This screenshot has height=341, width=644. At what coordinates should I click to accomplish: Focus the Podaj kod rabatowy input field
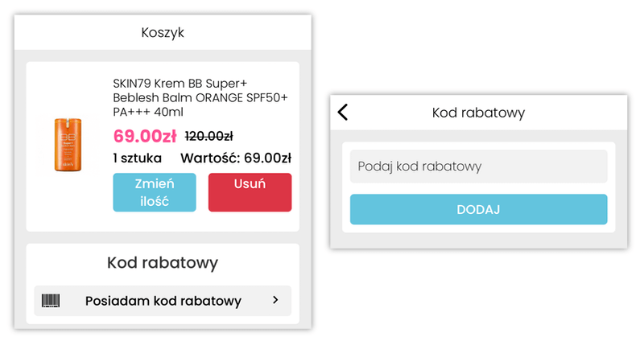coord(478,166)
